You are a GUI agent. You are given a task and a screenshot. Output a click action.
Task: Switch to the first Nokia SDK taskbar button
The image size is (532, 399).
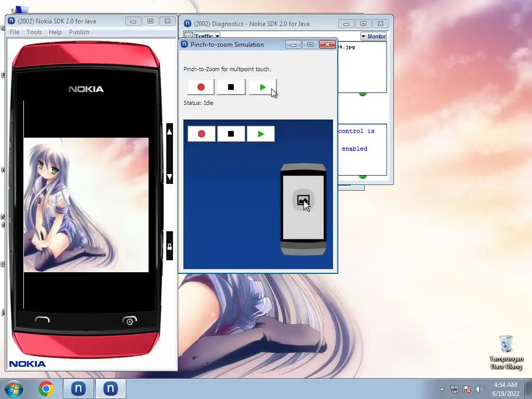pos(78,389)
